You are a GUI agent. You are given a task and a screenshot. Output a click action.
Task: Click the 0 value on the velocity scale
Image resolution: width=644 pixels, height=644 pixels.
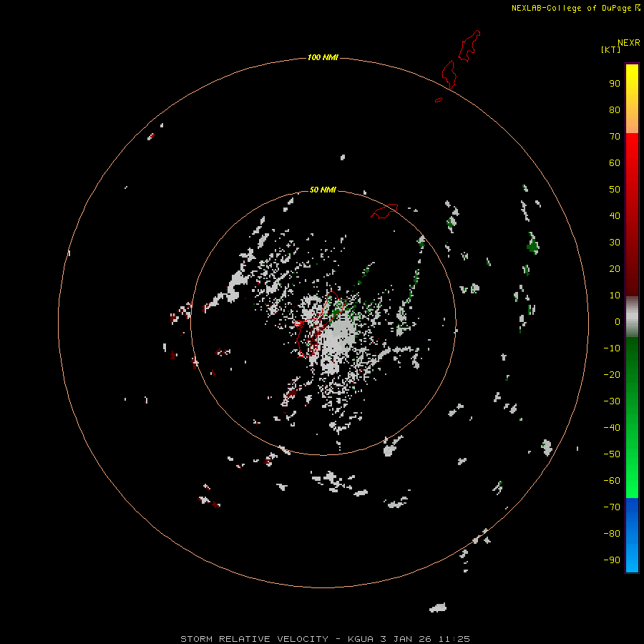(x=618, y=322)
